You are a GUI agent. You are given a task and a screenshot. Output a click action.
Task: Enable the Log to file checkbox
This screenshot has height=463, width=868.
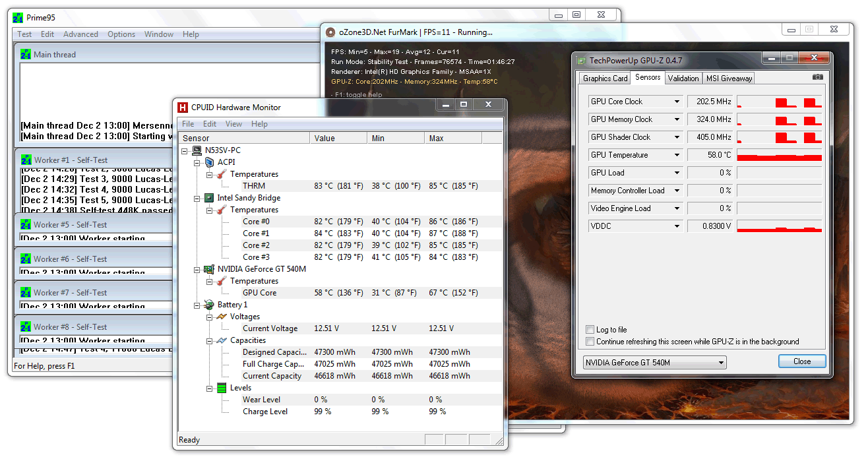pos(590,329)
